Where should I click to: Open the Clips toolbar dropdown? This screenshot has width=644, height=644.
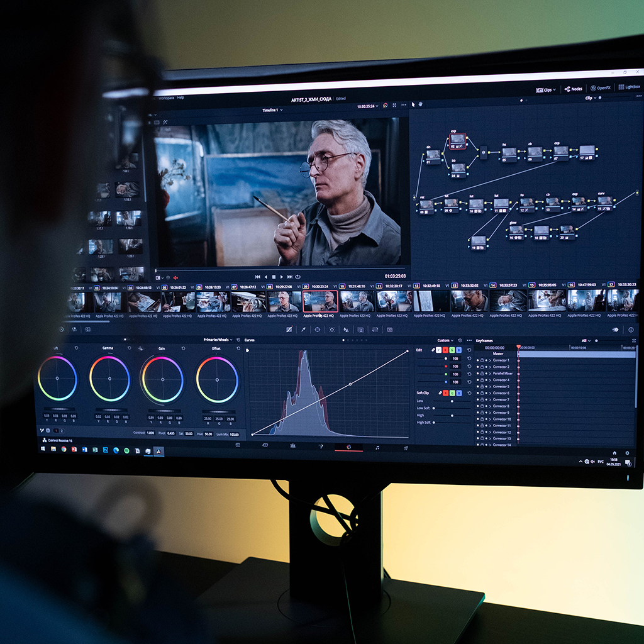click(x=546, y=90)
